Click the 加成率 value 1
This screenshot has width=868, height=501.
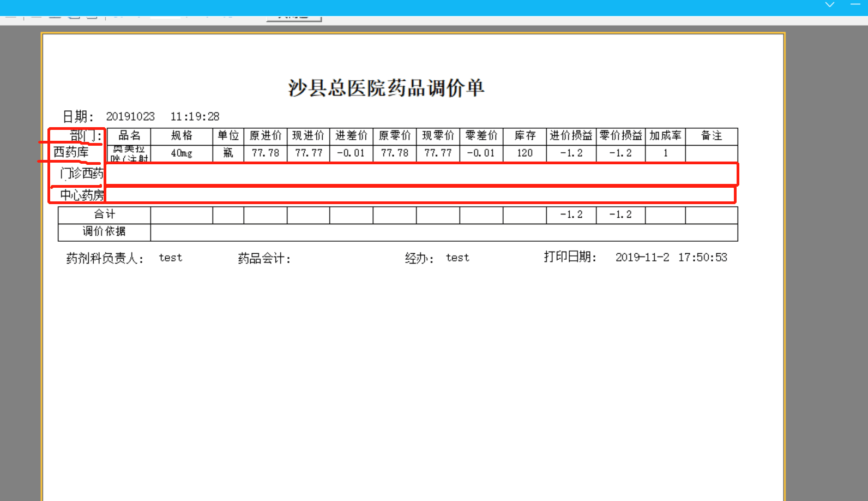point(665,153)
